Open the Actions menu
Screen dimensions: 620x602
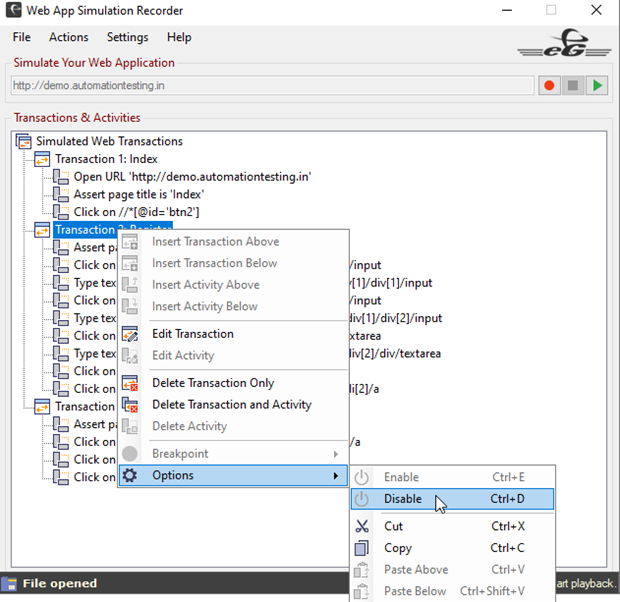[x=69, y=37]
